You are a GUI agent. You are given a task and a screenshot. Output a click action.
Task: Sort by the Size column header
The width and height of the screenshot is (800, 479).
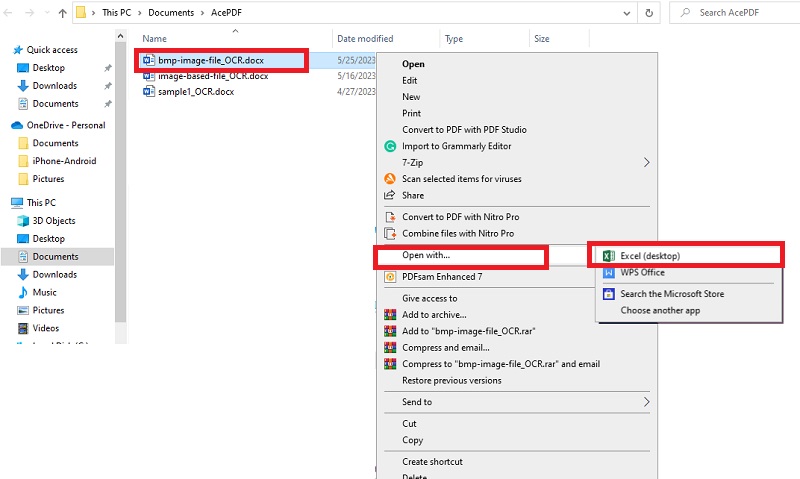(541, 39)
